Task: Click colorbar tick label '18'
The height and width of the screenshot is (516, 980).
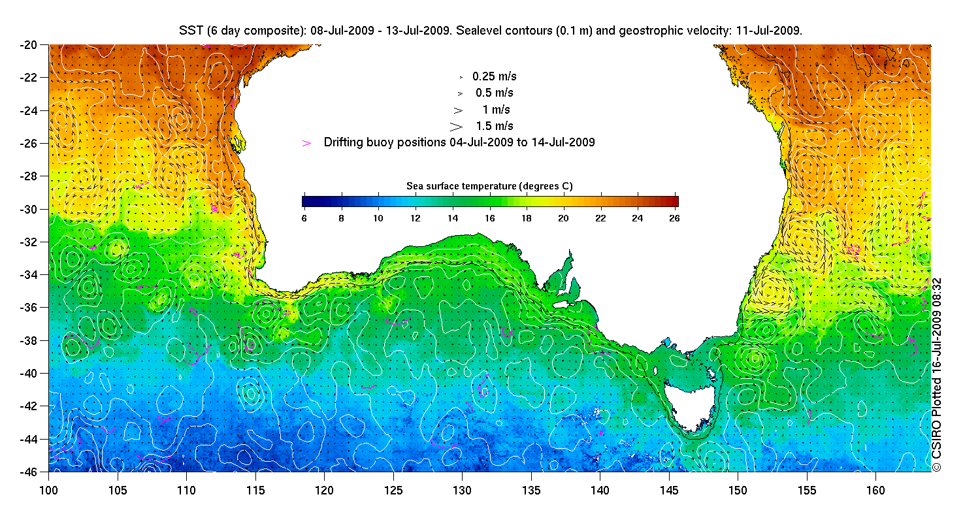Action: click(528, 219)
